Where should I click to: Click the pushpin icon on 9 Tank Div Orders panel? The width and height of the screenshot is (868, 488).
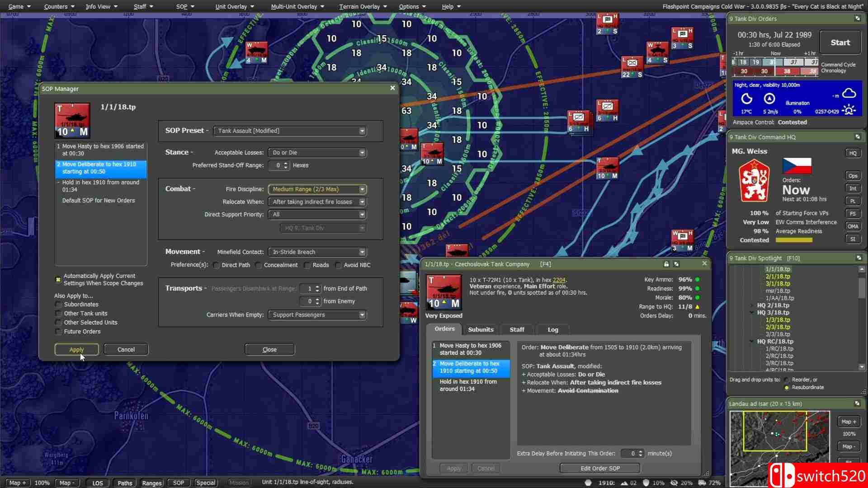[x=857, y=19]
